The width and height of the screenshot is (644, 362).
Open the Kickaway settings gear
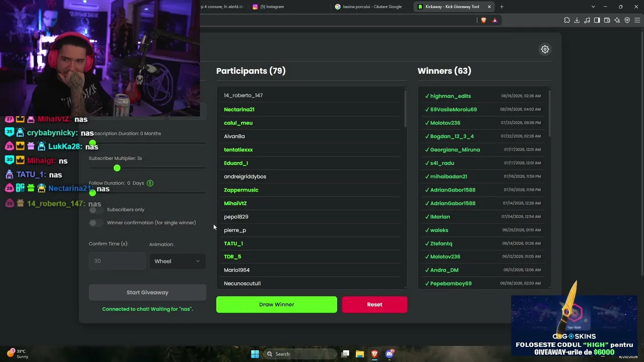pyautogui.click(x=545, y=49)
